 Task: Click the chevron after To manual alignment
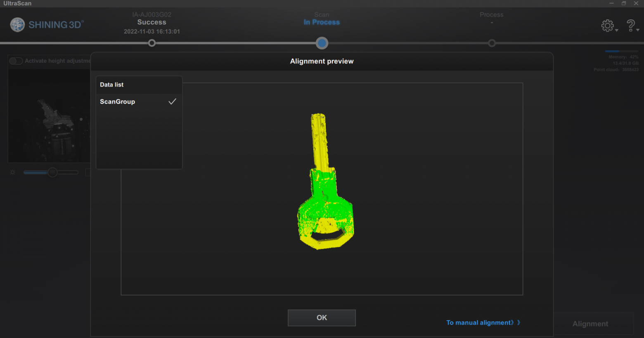pyautogui.click(x=519, y=322)
